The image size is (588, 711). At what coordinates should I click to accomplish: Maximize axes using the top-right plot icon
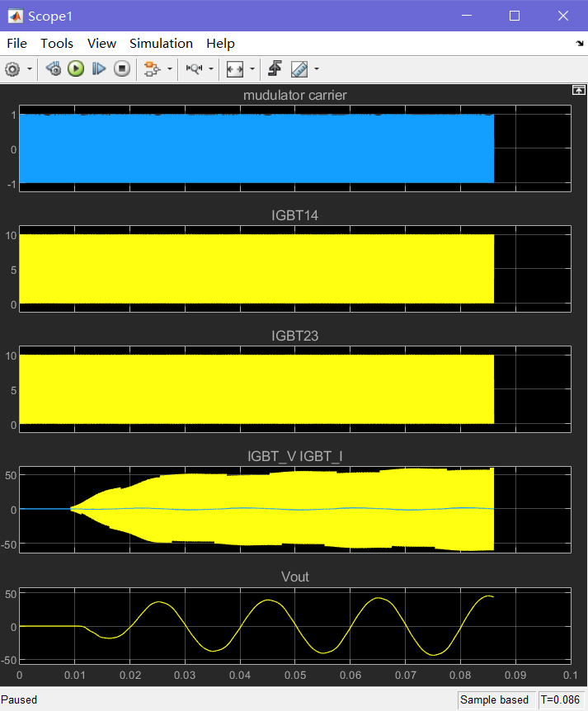point(578,90)
